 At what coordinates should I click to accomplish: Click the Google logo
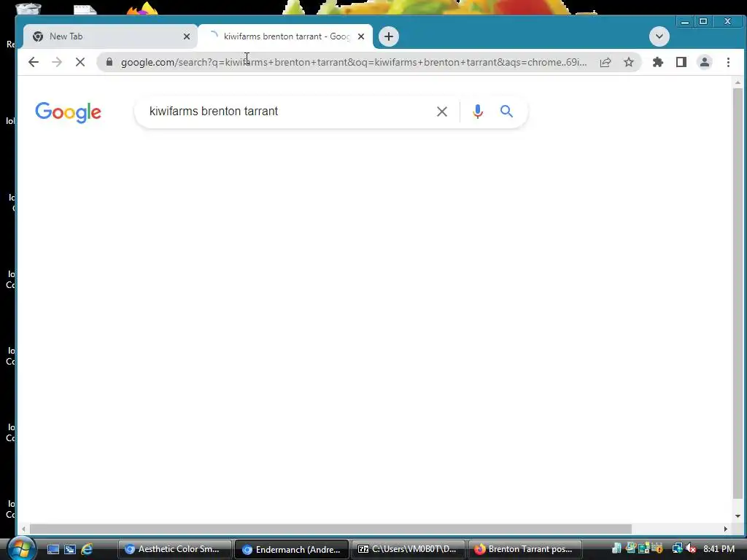click(x=68, y=112)
